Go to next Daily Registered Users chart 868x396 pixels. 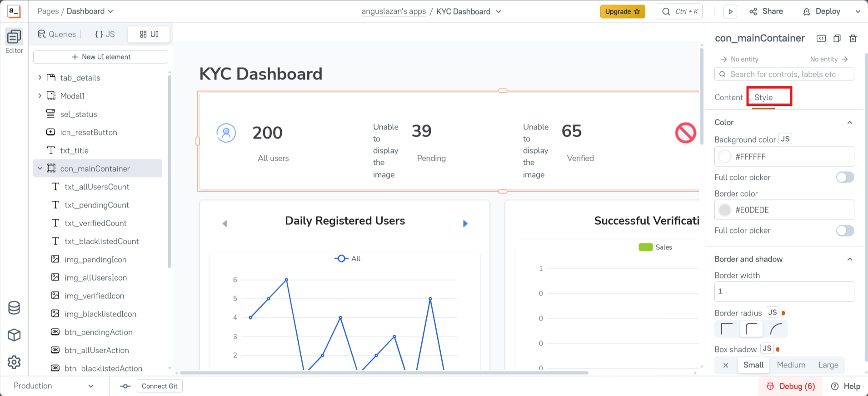[465, 223]
